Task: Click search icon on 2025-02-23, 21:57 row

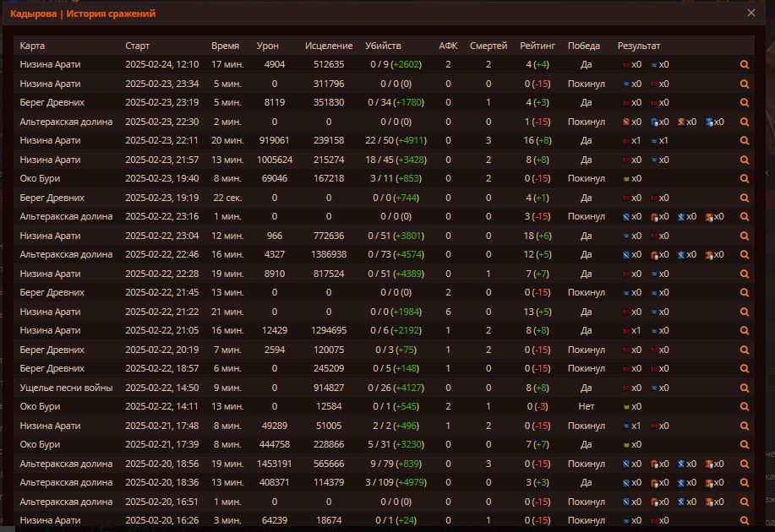Action: [745, 160]
